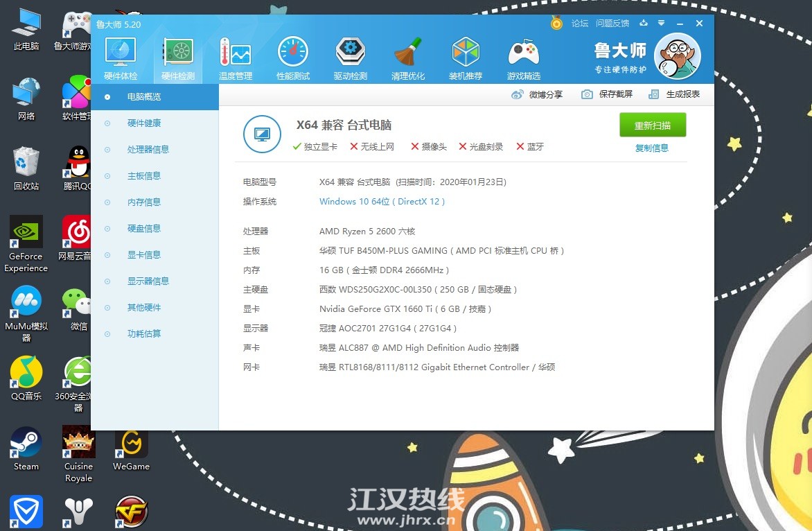812x531 pixels.
Task: Click the 鲁大师 mascot avatar logo
Action: click(x=678, y=56)
